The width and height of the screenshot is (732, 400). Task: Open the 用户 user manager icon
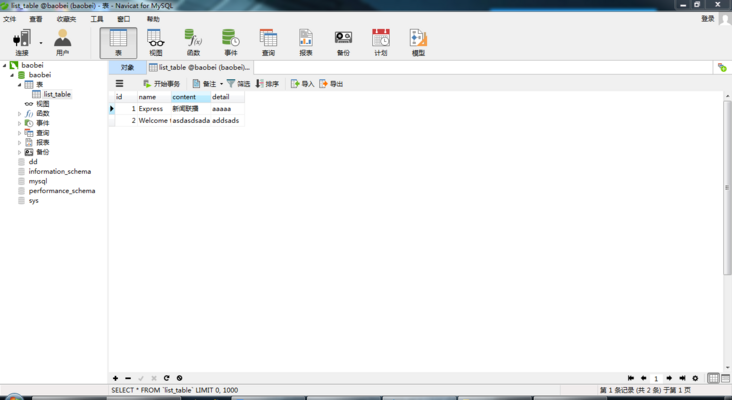(x=62, y=42)
